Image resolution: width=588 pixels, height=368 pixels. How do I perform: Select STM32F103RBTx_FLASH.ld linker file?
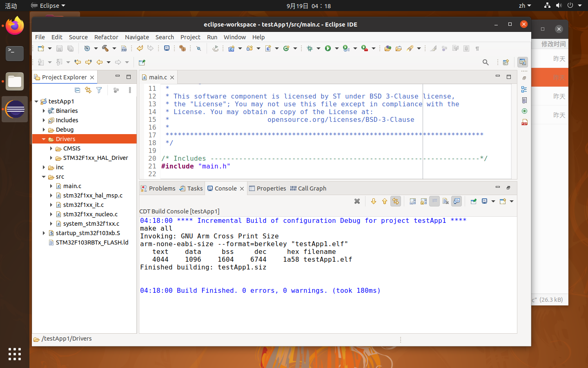92,242
